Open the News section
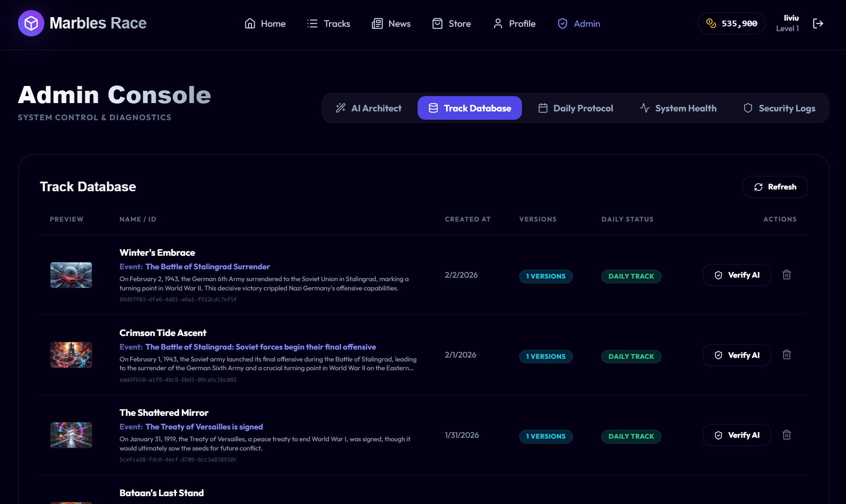 [391, 24]
